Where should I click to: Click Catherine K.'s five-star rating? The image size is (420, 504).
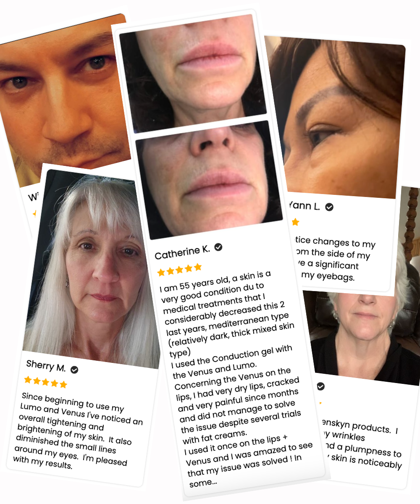pyautogui.click(x=179, y=269)
